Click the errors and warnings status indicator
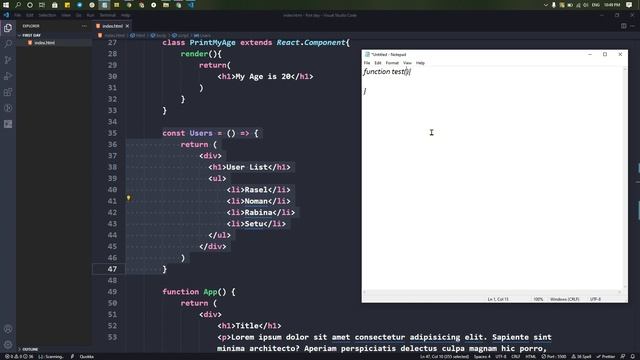The height and width of the screenshot is (360, 640). click(x=19, y=357)
